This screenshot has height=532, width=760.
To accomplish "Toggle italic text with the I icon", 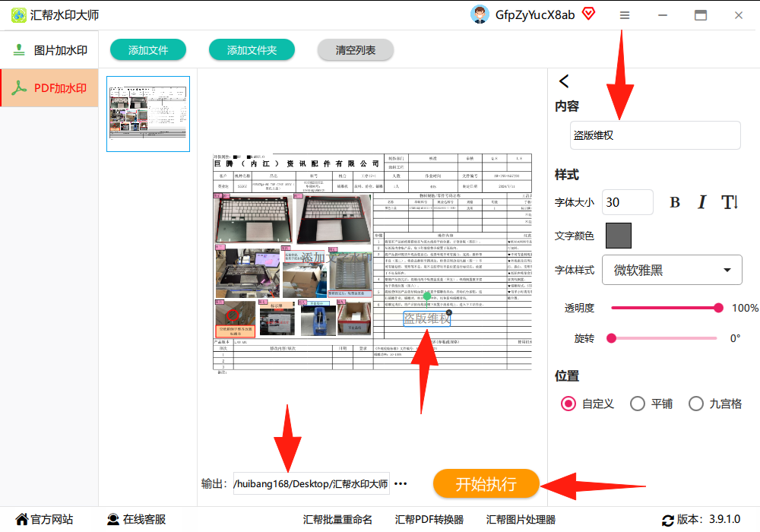I will [701, 202].
